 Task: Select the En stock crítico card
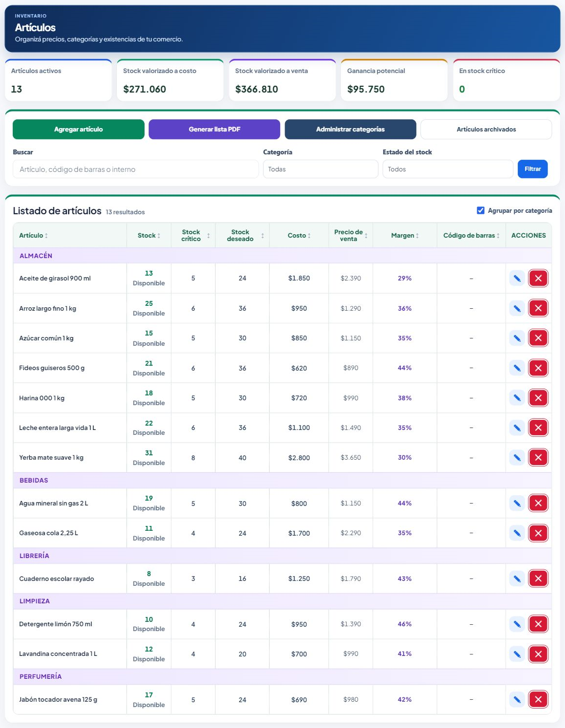click(506, 80)
